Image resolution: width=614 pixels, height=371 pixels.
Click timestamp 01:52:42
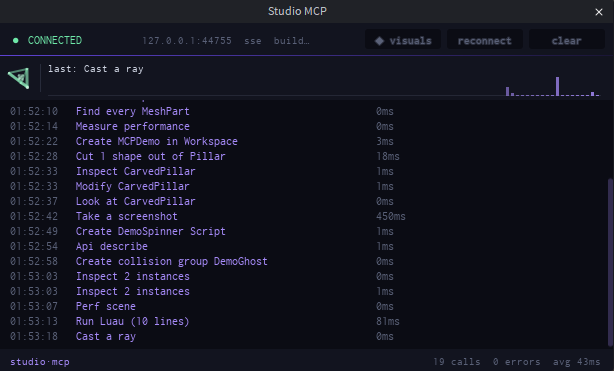pyautogui.click(x=34, y=216)
